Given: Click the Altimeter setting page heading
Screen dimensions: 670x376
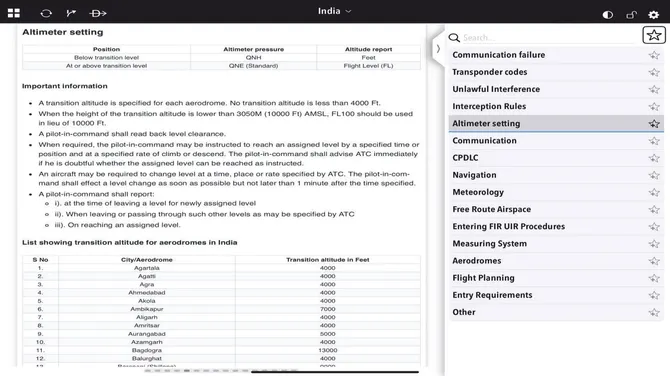Looking at the screenshot, I should [x=63, y=32].
